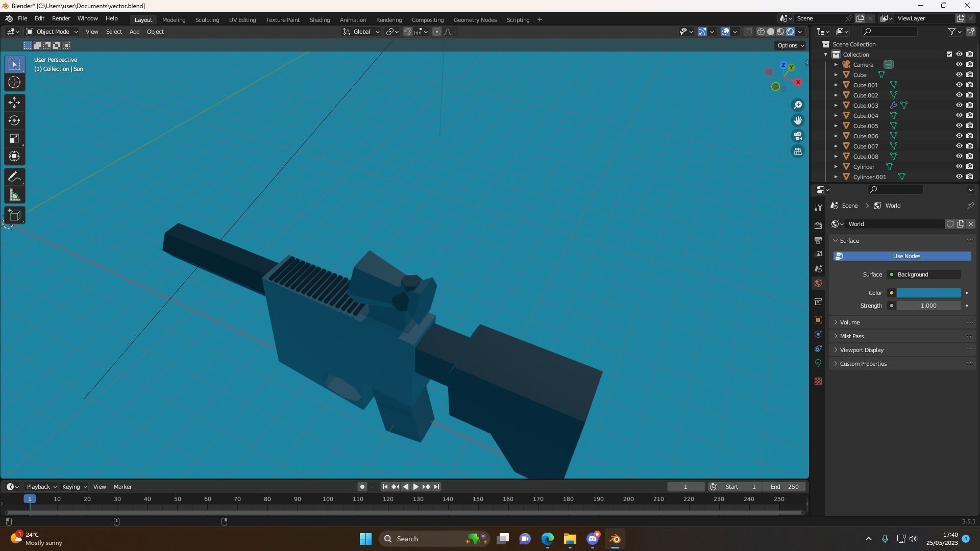Open the Output properties tab
Viewport: 980px width, 551px height.
point(818,240)
